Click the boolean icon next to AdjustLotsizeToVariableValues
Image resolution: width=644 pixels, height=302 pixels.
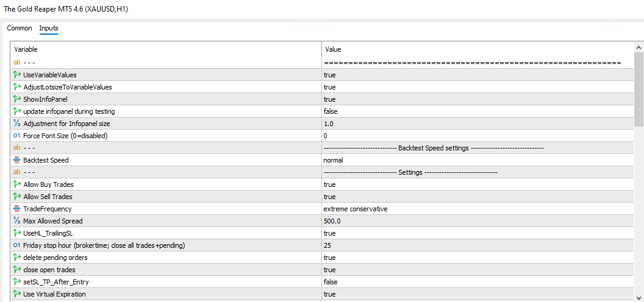pos(17,87)
